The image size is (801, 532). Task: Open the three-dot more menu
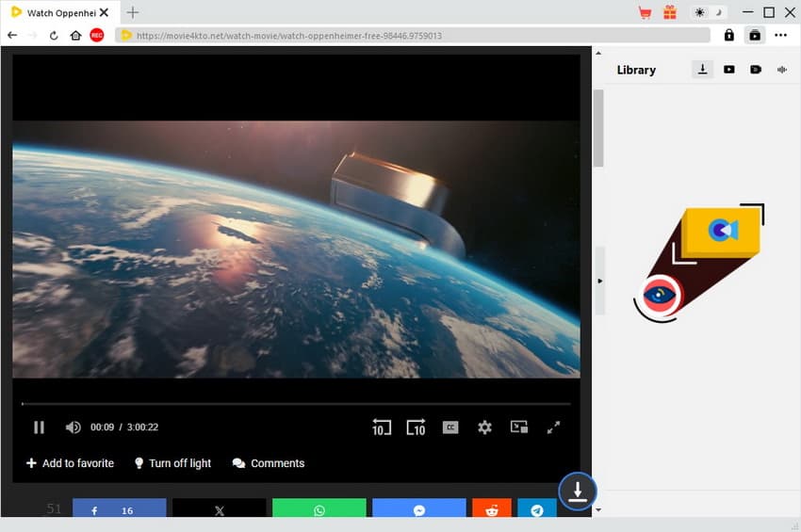tap(780, 35)
